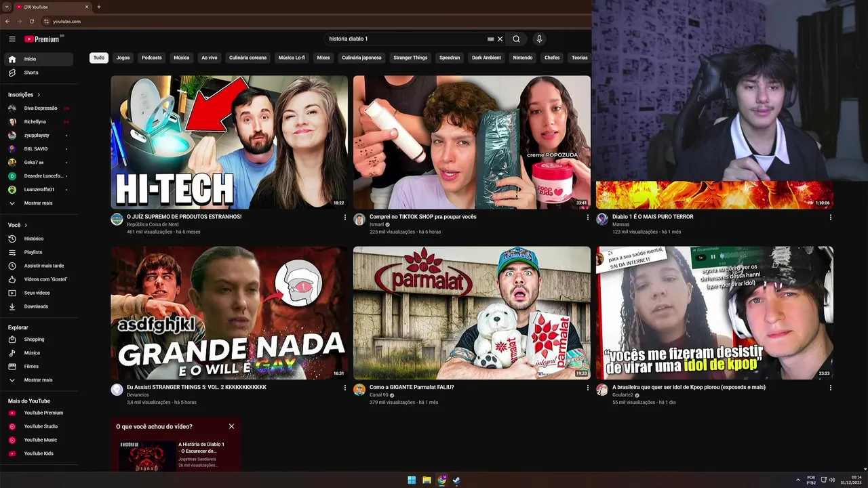868x488 pixels.
Task: Open Seus vídeos in sidebar
Action: [x=38, y=293]
